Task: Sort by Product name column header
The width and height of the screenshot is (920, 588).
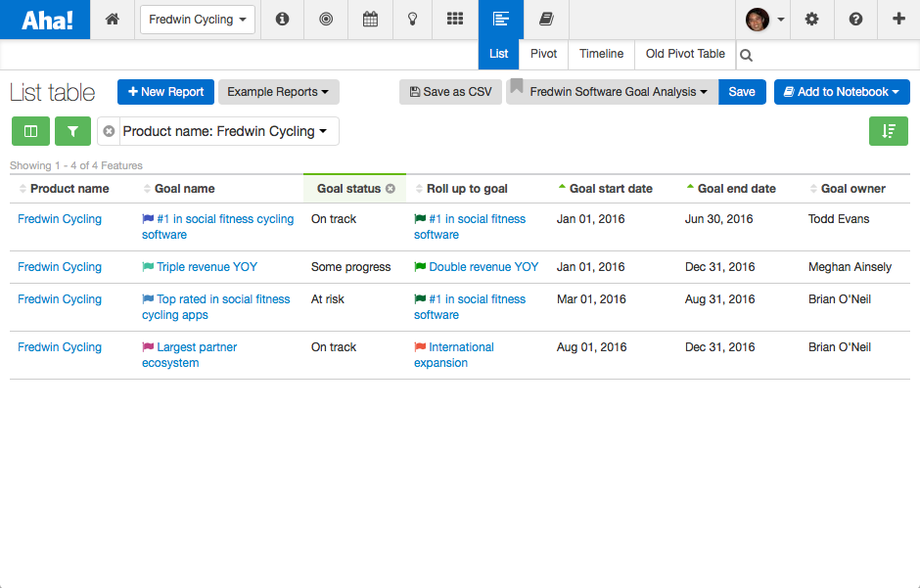Action: 69,189
